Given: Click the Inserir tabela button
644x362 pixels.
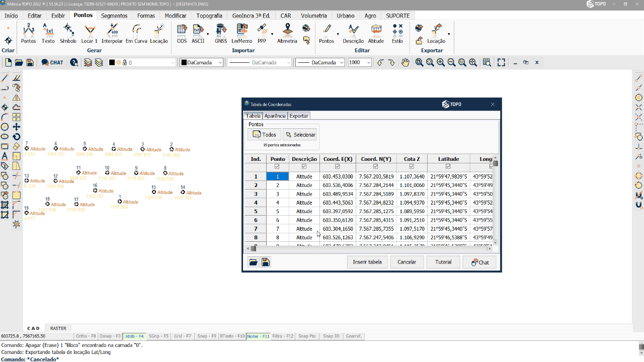Looking at the screenshot, I should [x=367, y=262].
